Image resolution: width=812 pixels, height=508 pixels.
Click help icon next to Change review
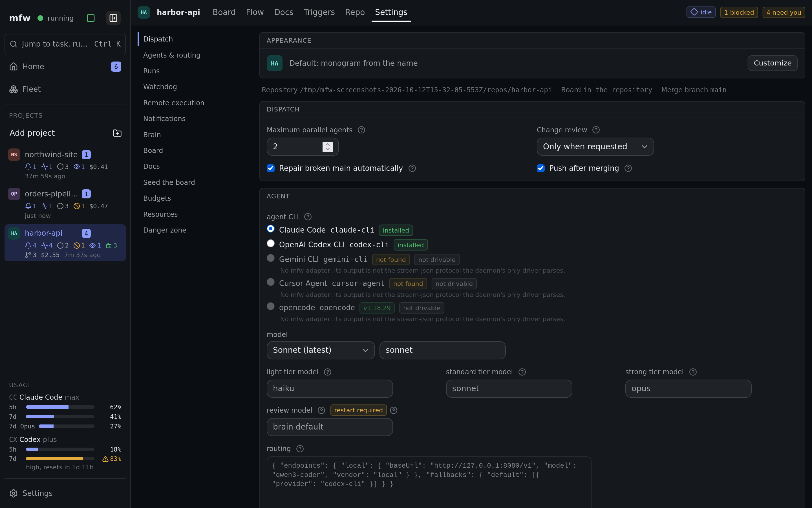[x=596, y=130]
